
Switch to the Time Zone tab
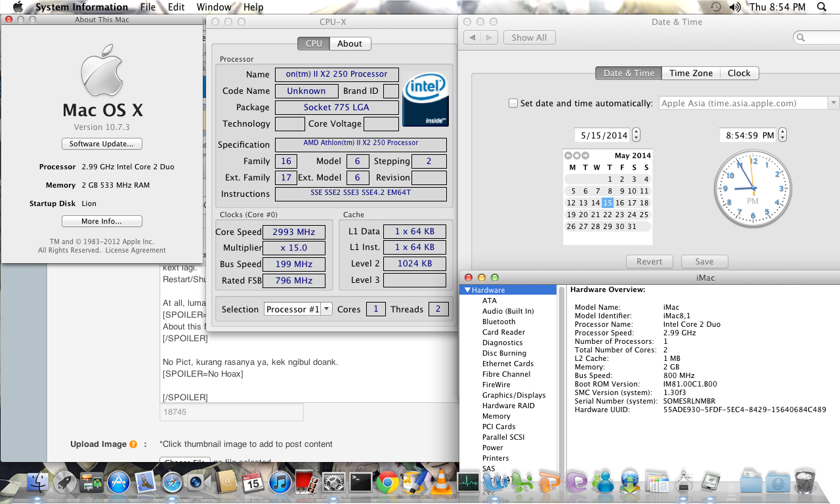pos(690,73)
